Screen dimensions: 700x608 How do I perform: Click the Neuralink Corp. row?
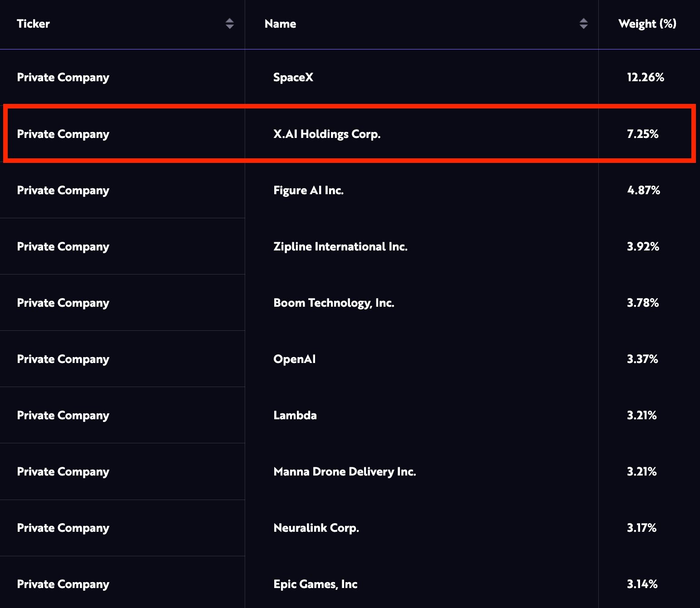(316, 528)
